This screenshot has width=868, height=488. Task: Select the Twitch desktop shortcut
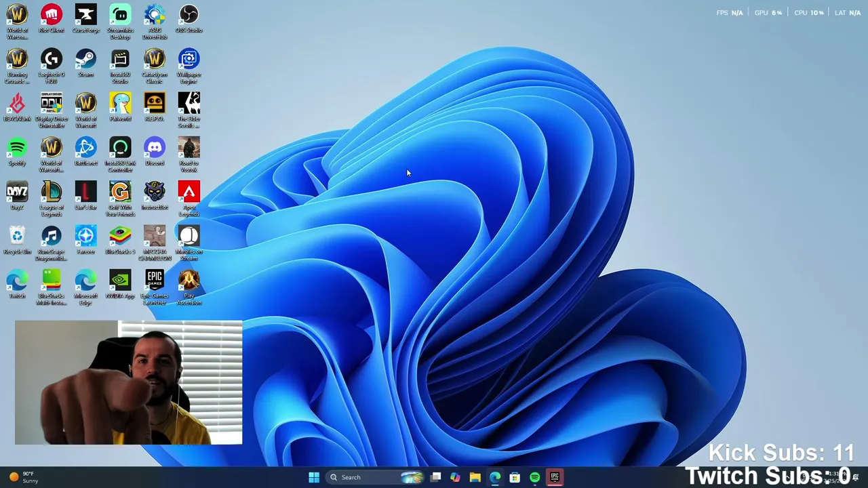pyautogui.click(x=17, y=285)
